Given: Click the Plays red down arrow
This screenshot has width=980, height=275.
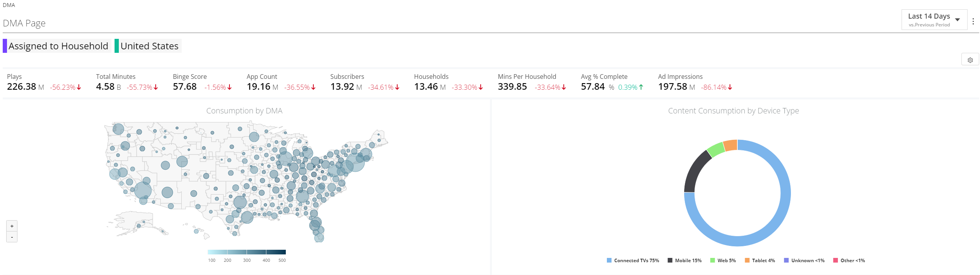Looking at the screenshot, I should tap(79, 87).
